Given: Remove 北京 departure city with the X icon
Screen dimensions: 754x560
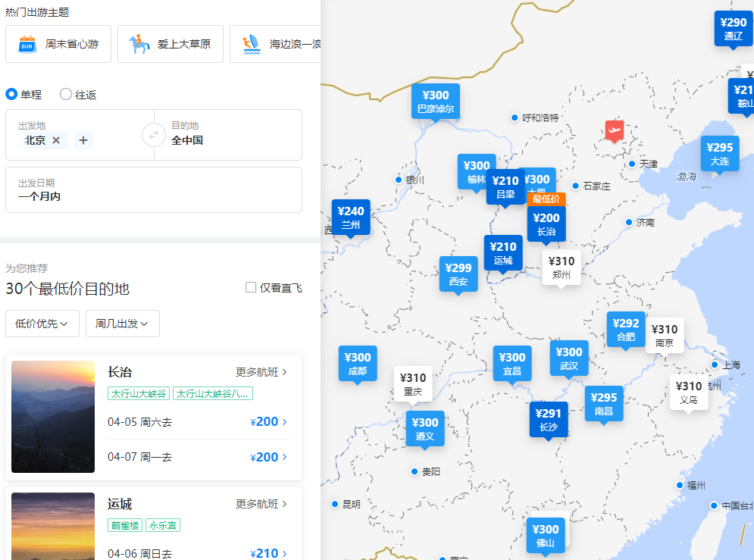Looking at the screenshot, I should 56,140.
